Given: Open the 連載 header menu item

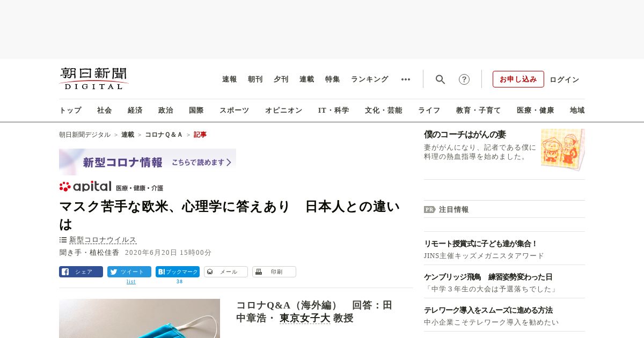Looking at the screenshot, I should (x=307, y=79).
